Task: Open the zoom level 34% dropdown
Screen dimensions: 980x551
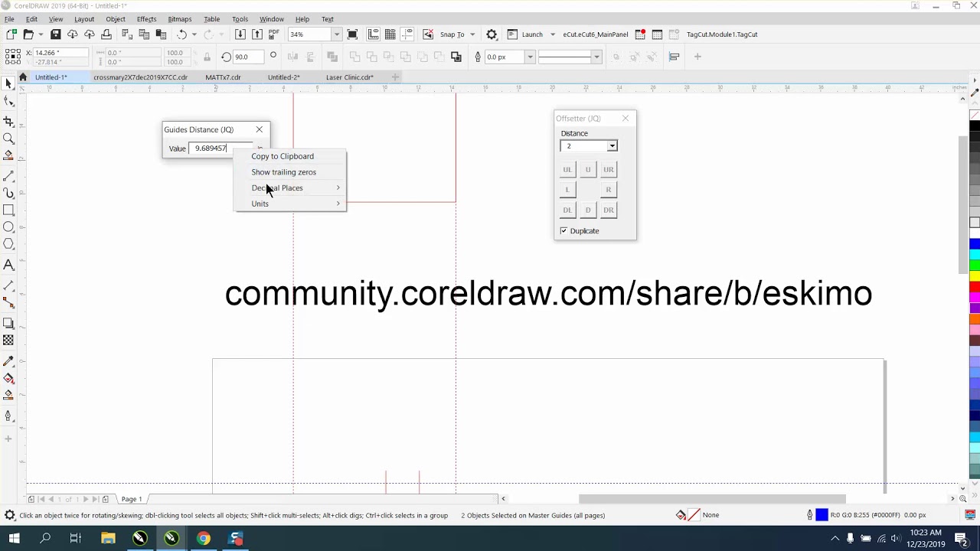Action: click(336, 34)
